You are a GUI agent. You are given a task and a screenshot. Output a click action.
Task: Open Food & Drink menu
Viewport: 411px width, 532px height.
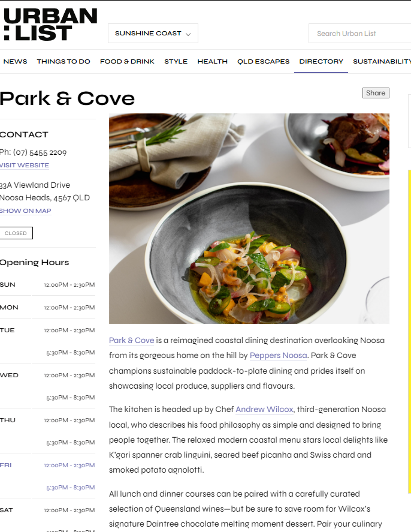click(127, 61)
